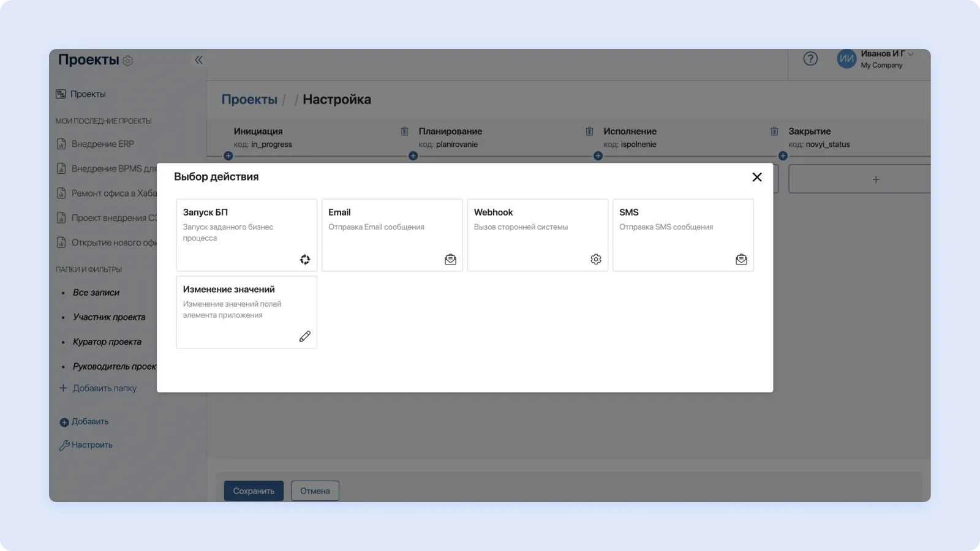Click plus marker under Планирование stage
The height and width of the screenshot is (551, 980).
pyautogui.click(x=413, y=156)
